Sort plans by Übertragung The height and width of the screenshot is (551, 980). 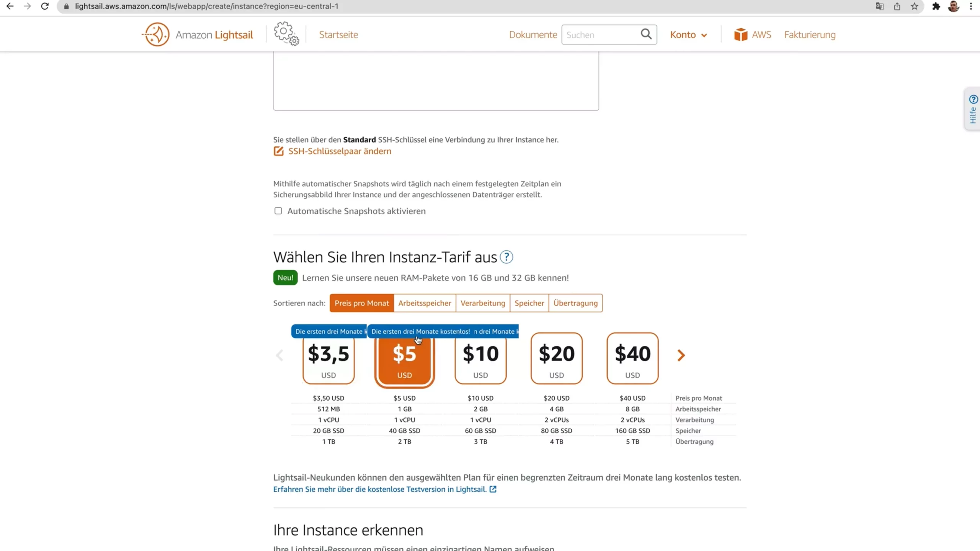pyautogui.click(x=575, y=303)
